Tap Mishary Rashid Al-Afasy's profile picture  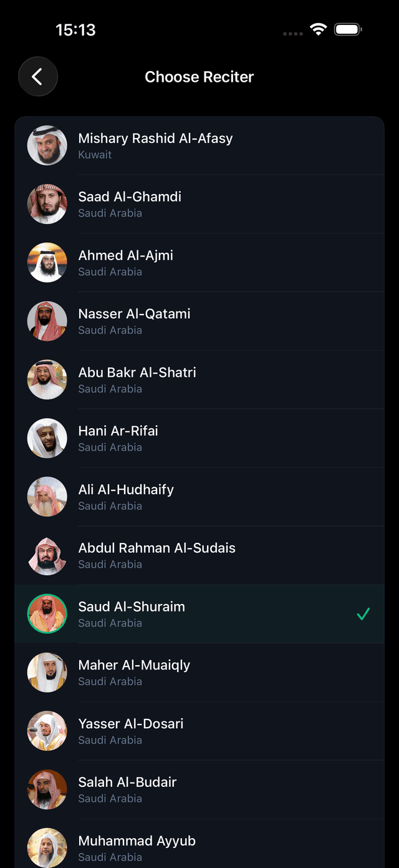point(47,145)
